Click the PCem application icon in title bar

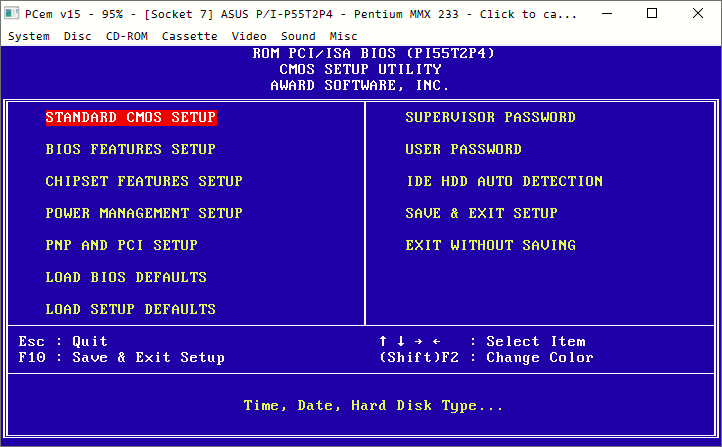[x=12, y=14]
